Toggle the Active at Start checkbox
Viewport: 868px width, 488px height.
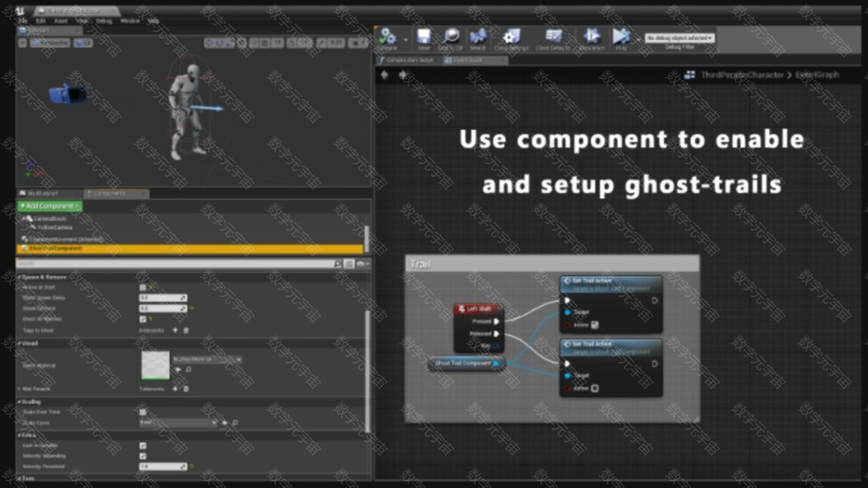(143, 287)
